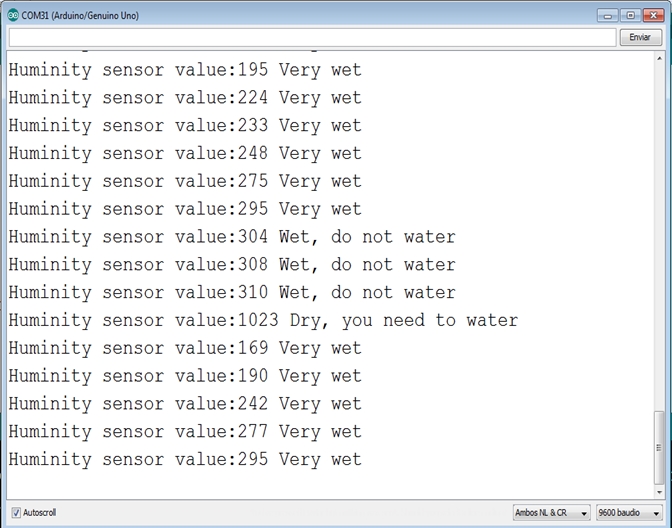Minimize the COM31 serial monitor window
The width and height of the screenshot is (672, 528).
tap(608, 16)
